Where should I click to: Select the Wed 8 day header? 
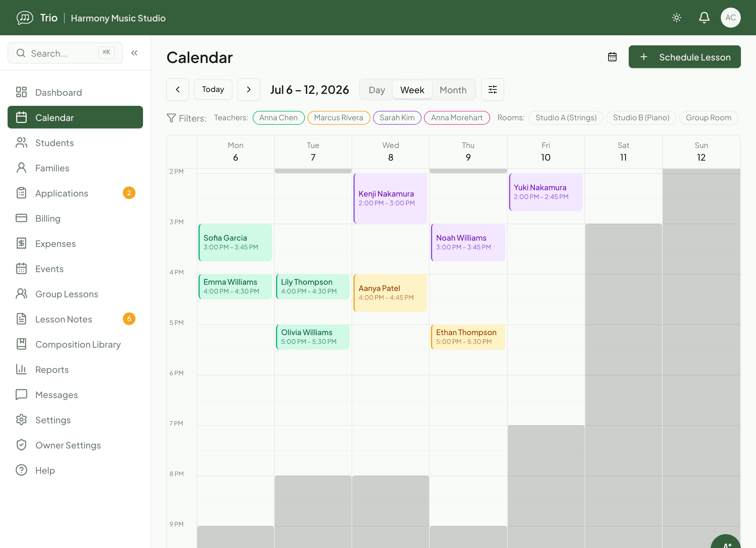[391, 152]
